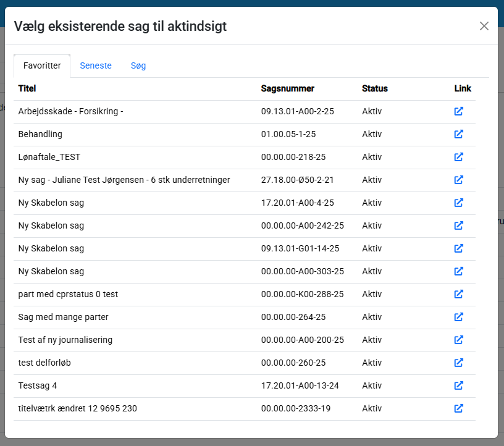Click the Titel column header
The image size is (504, 446).
click(27, 88)
